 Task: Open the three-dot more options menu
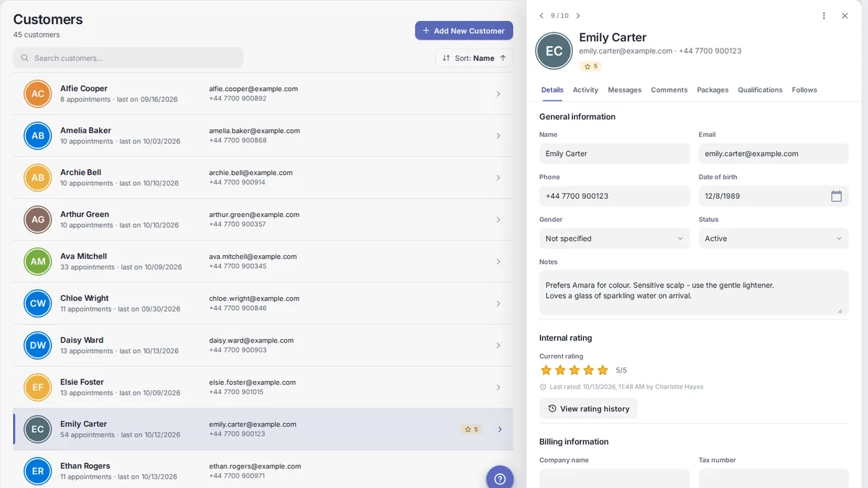pos(824,16)
